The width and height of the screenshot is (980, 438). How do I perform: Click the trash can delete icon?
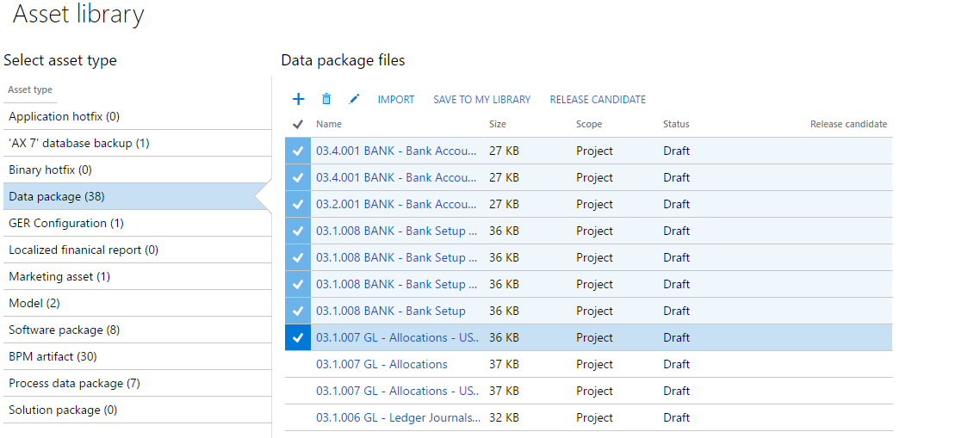(326, 100)
